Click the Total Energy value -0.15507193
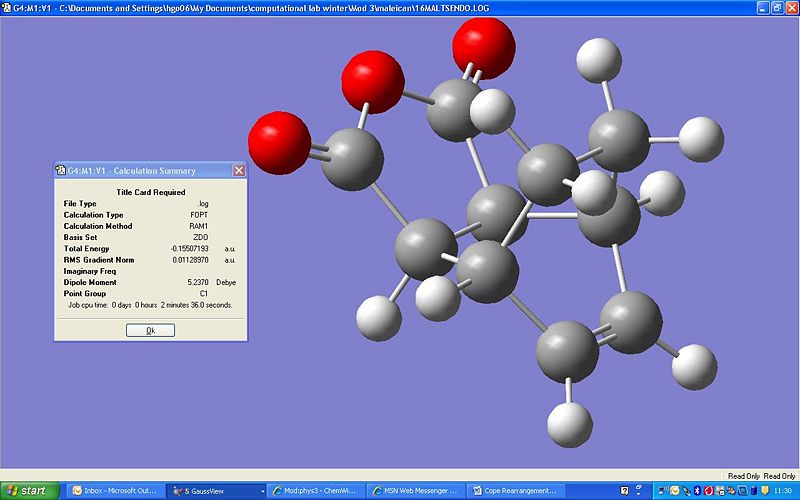This screenshot has width=800, height=500. 190,248
